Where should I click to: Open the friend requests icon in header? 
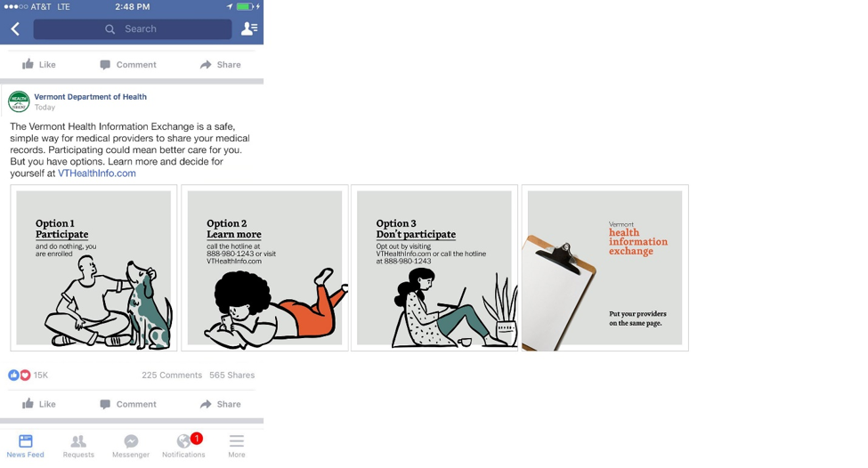(x=249, y=28)
